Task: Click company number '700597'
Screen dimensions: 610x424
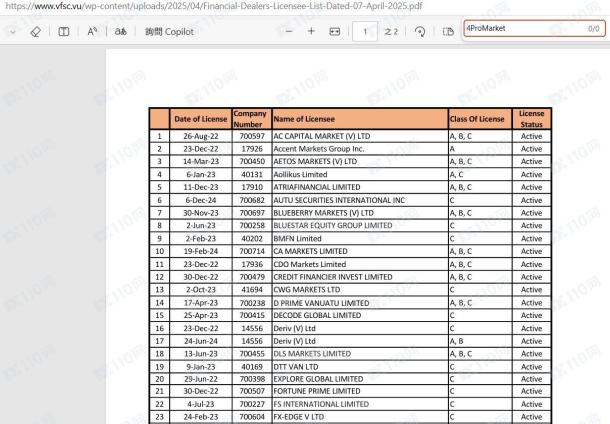Action: (252, 136)
